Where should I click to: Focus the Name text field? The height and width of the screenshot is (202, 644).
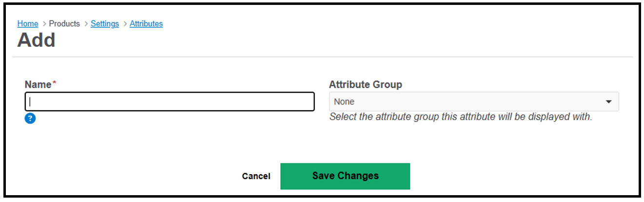coord(170,101)
